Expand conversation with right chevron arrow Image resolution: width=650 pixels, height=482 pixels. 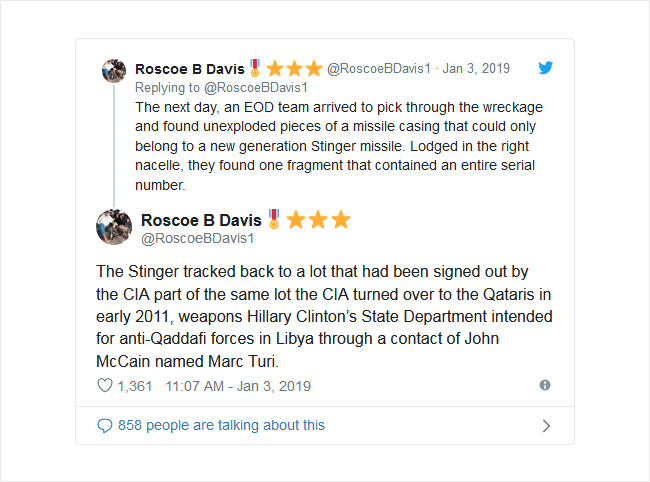(546, 426)
